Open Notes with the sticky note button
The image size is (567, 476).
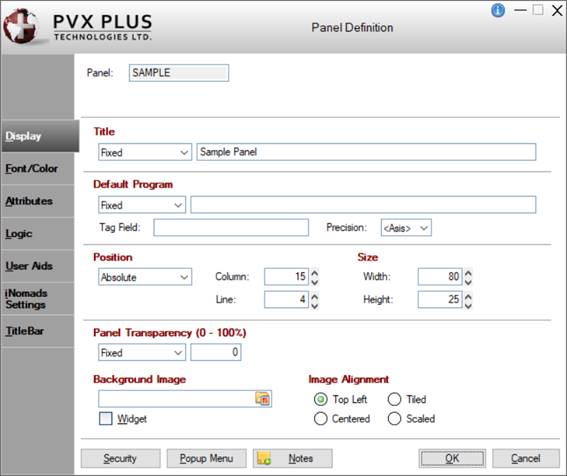tap(293, 458)
